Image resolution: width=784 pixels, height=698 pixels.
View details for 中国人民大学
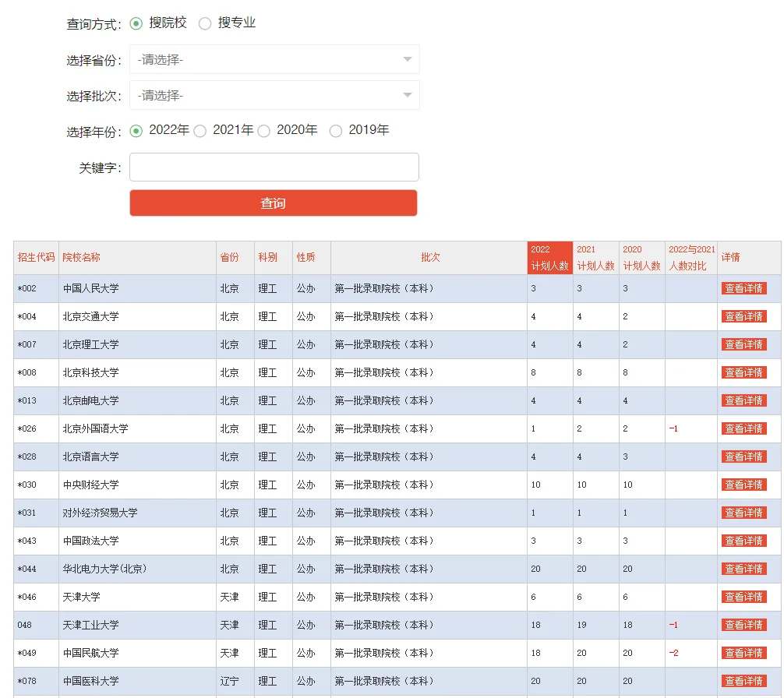click(x=744, y=288)
